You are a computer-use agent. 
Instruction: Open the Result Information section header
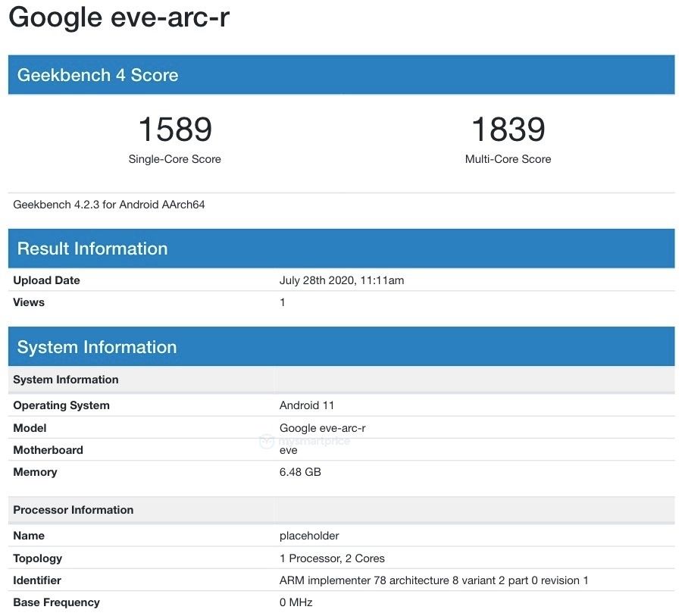[92, 248]
